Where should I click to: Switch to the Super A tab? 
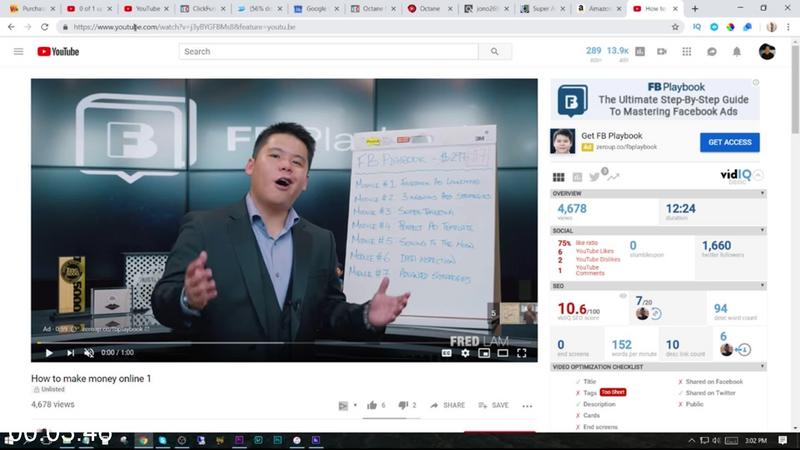pyautogui.click(x=543, y=9)
